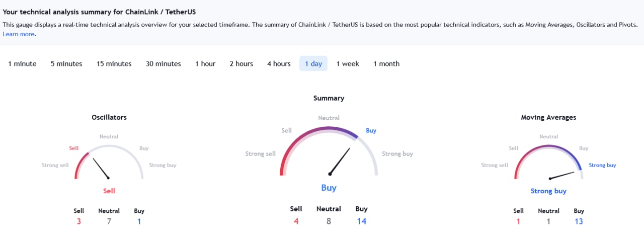Switch to the 1 hour timeframe
Viewport: 644px width, 238px height.
[x=205, y=64]
